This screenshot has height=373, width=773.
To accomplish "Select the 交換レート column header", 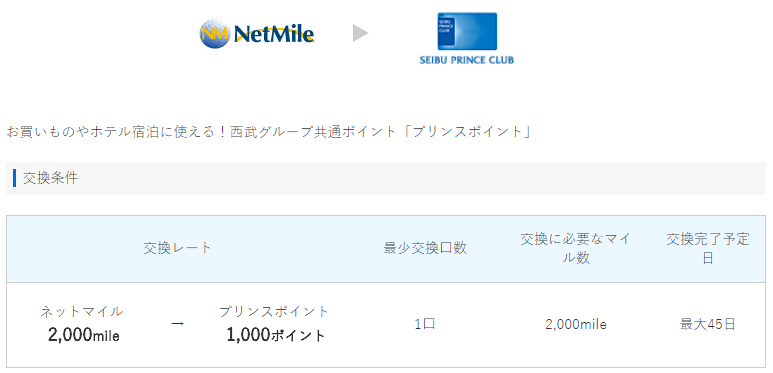I will (177, 248).
